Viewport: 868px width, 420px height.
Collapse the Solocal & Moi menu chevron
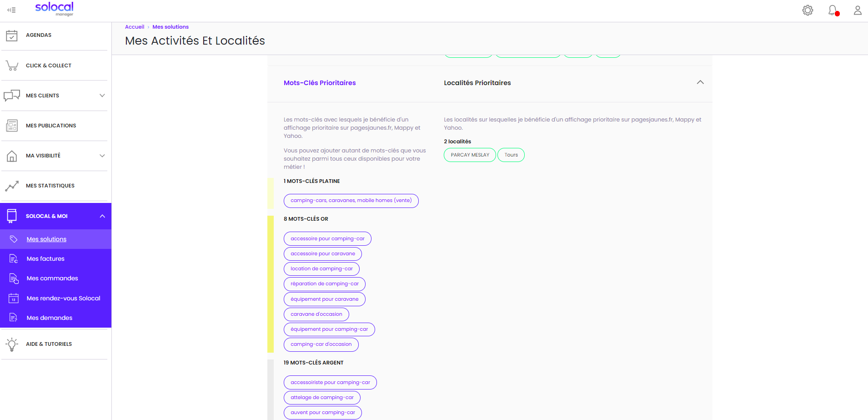[x=102, y=216]
